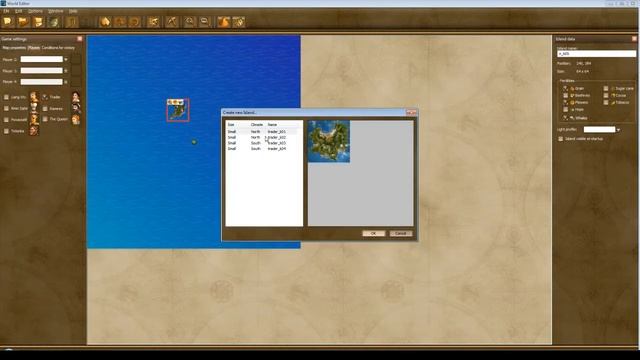Click the new map scroll icon

[x=8, y=22]
